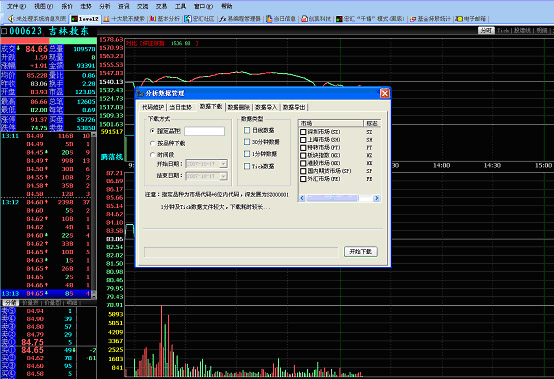The height and width of the screenshot is (379, 554).
Task: Close the 分析数据管理 dialog
Action: point(384,93)
